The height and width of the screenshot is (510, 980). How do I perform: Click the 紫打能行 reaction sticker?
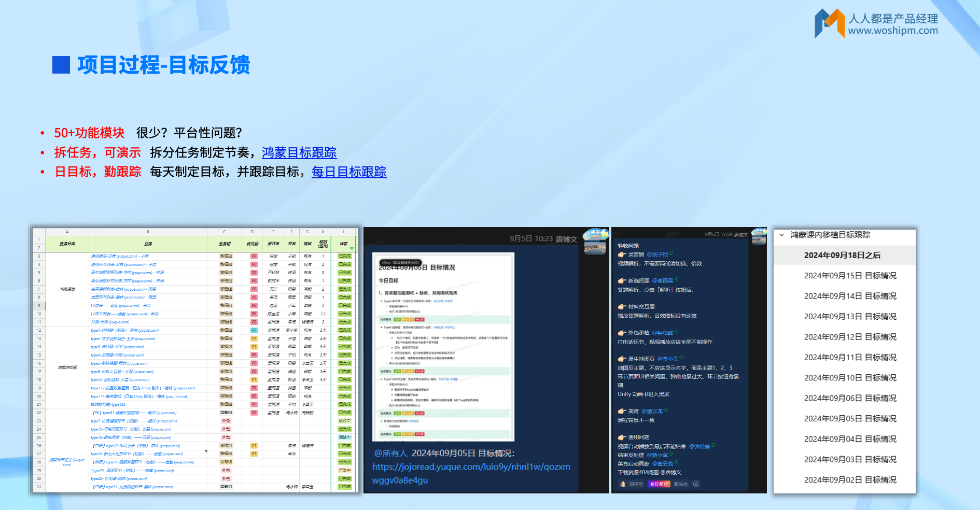pyautogui.click(x=659, y=484)
